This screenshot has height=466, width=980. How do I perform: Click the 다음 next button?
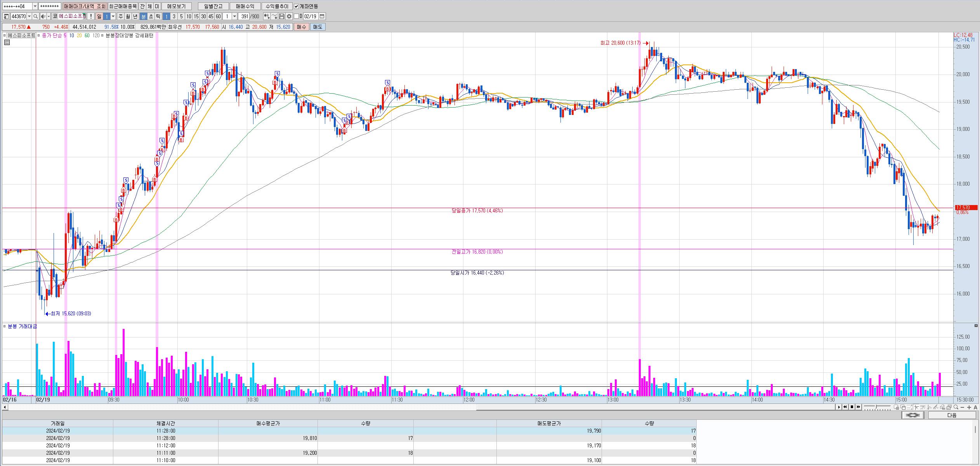click(952, 415)
